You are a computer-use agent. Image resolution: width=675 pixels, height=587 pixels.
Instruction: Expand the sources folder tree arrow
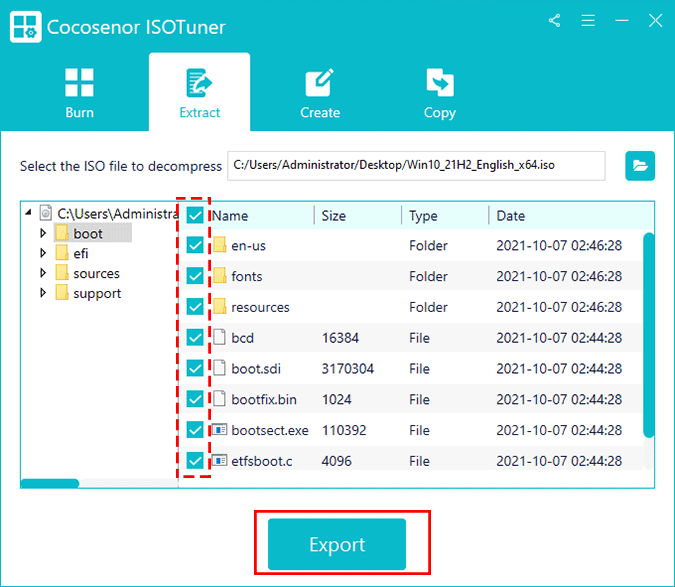point(43,273)
